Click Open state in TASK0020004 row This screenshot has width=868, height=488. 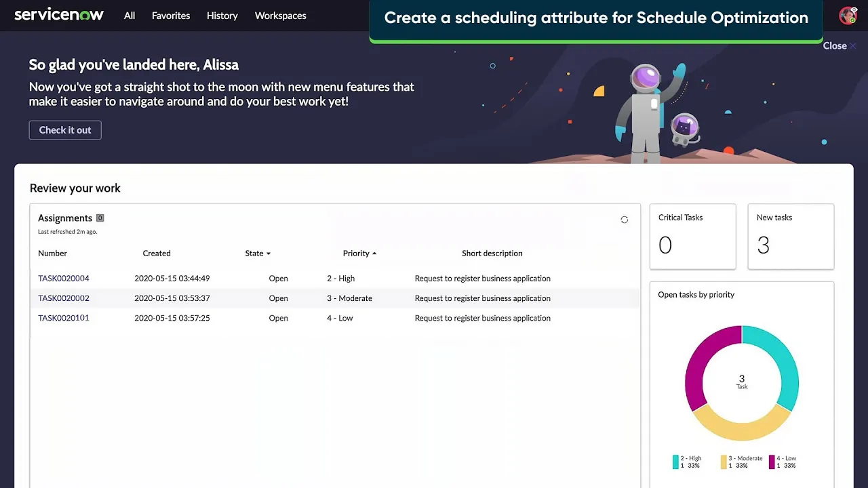pos(278,279)
